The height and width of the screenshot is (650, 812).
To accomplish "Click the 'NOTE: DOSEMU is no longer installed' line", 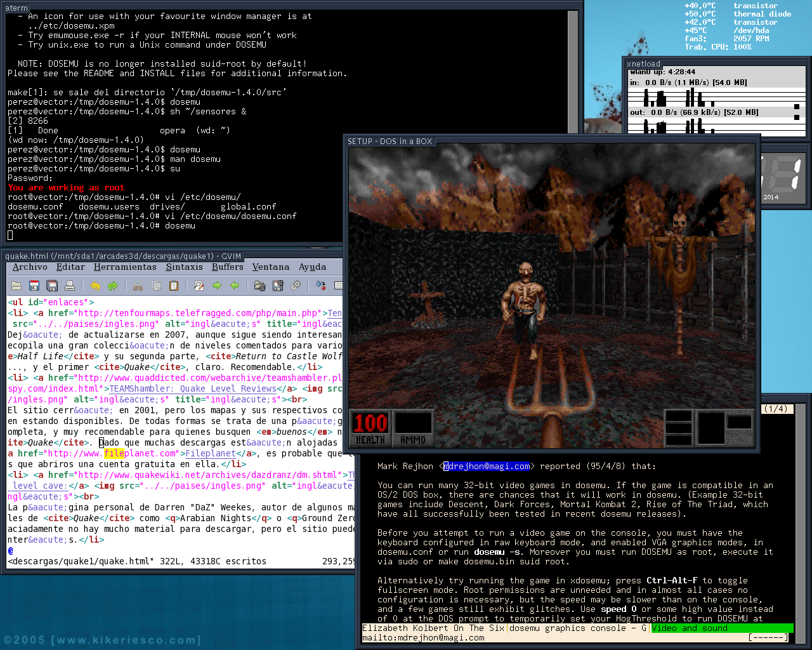I will 162,64.
